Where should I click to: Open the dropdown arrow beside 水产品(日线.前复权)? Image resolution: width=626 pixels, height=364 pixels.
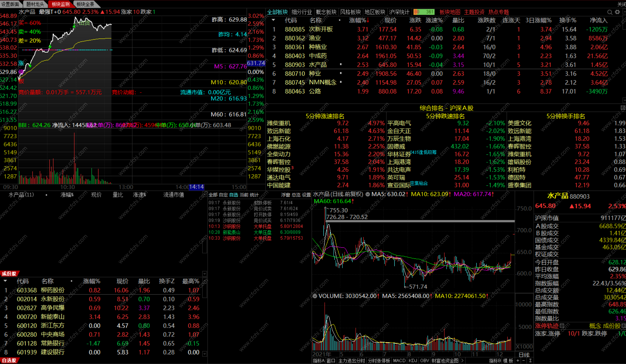click(x=368, y=194)
